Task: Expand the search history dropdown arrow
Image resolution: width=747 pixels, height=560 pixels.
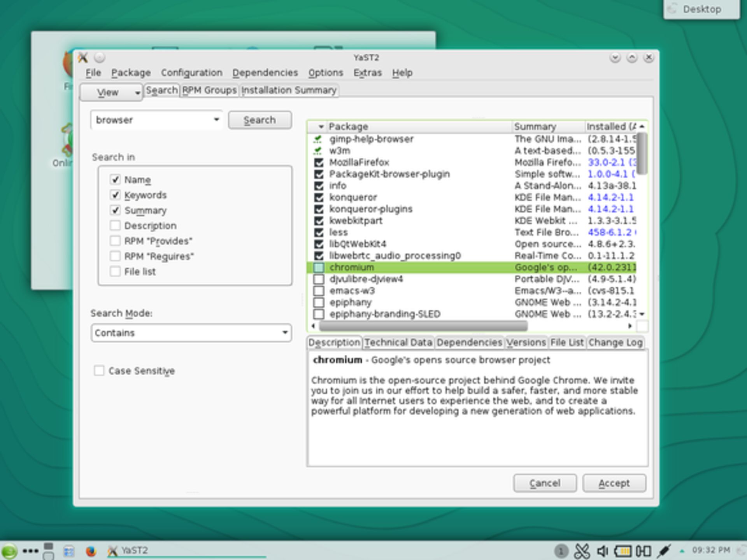Action: pos(216,120)
